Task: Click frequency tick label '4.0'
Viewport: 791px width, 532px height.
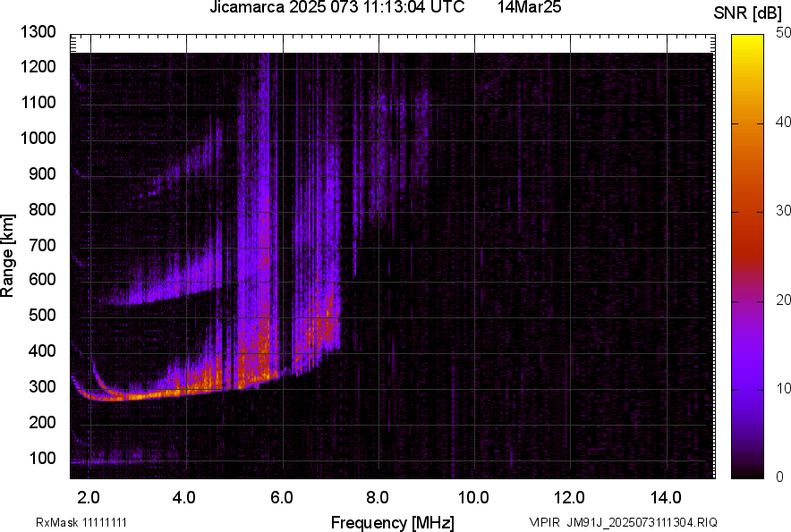Action: [x=184, y=498]
